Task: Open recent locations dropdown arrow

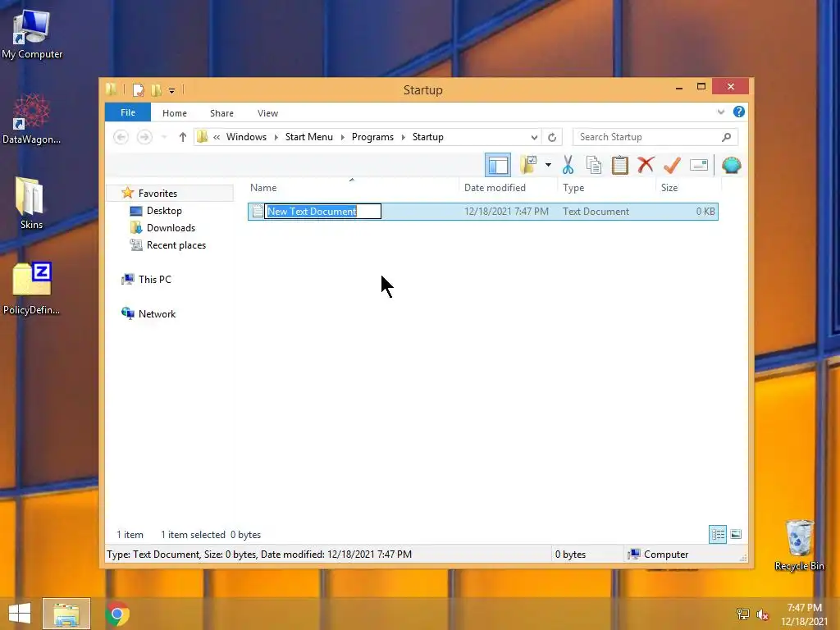Action: (164, 137)
